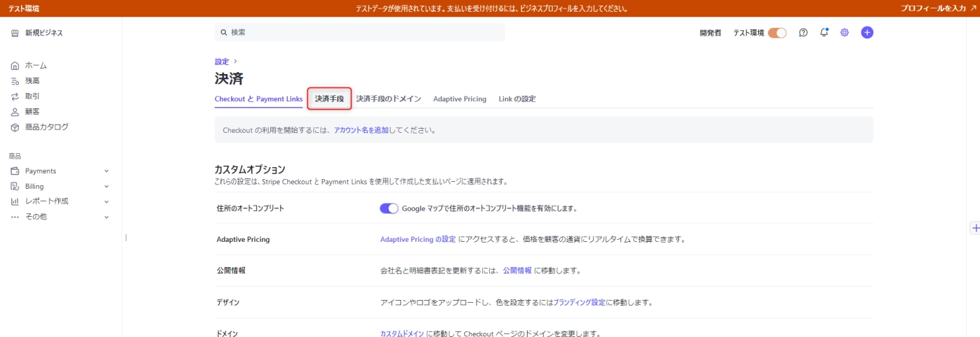
Task: Click the arrow icon beside プロフィールを入力
Action: pos(973,8)
